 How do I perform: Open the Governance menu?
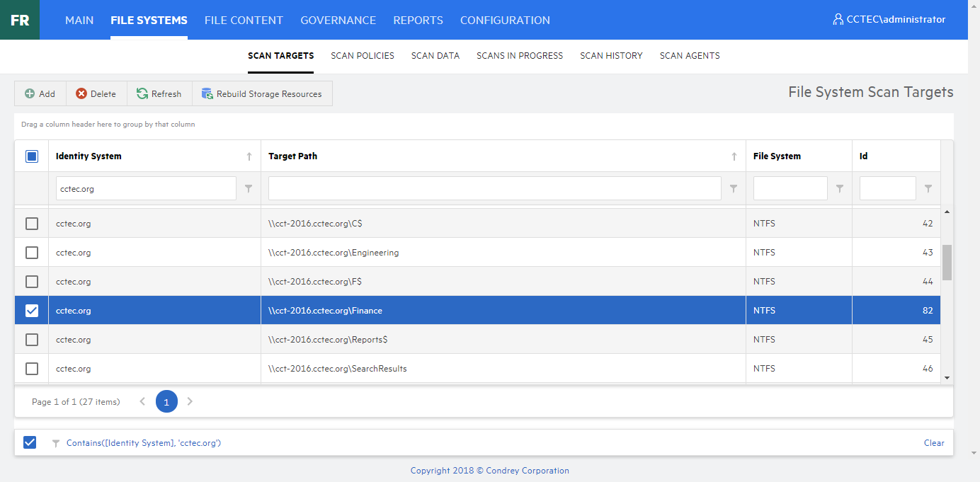pyautogui.click(x=338, y=20)
